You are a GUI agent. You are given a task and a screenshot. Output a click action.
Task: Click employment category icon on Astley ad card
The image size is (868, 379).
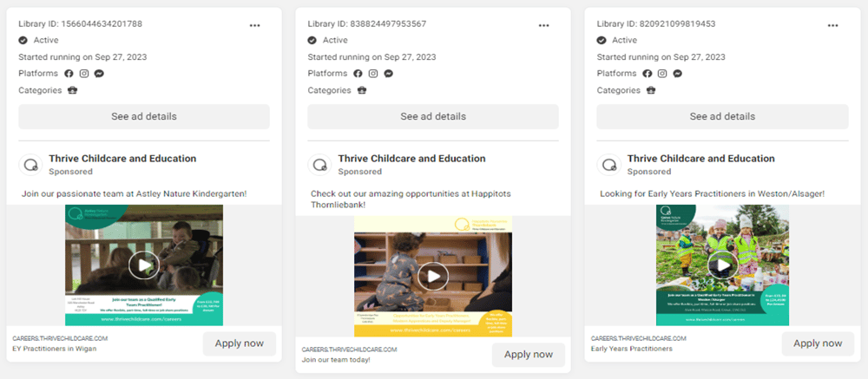(73, 90)
